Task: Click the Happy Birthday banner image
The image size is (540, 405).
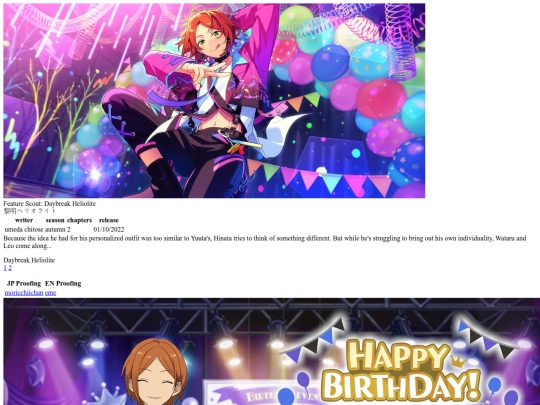Action: pos(272,352)
